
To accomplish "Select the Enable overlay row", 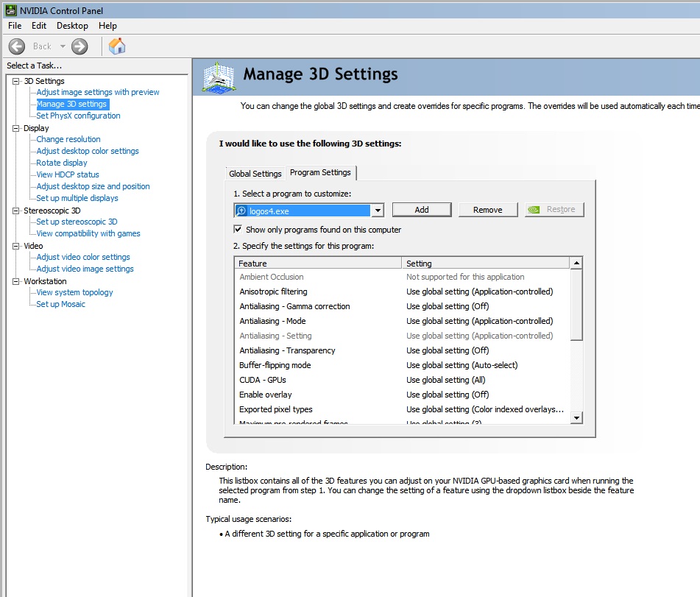I will coord(402,395).
